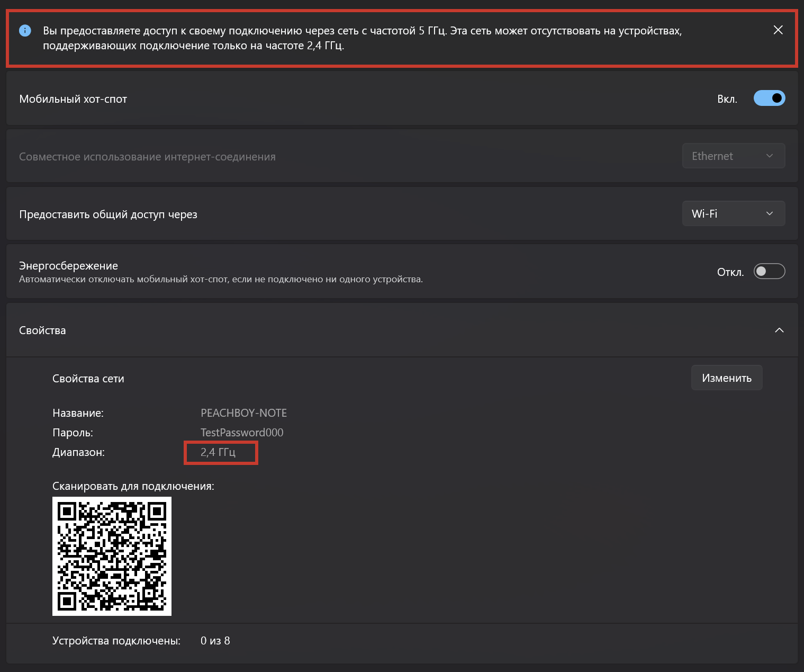804x672 pixels.
Task: Enable the Энергосбережение toggle
Action: (x=769, y=271)
